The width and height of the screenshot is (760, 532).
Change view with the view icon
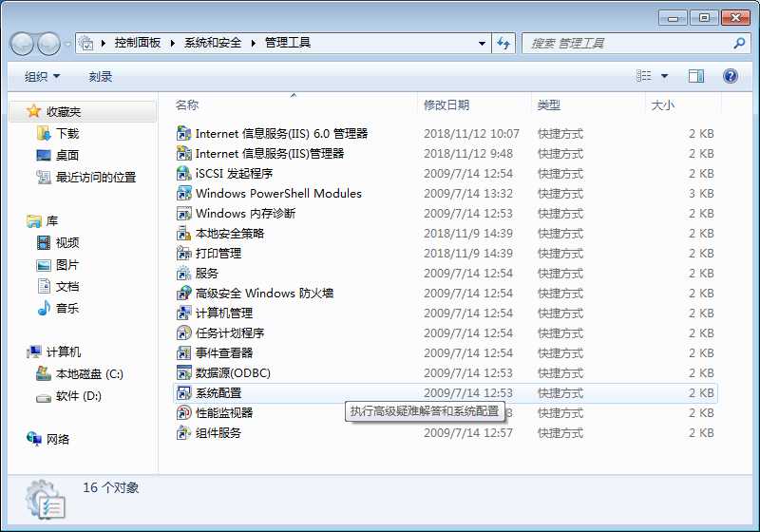tap(644, 76)
